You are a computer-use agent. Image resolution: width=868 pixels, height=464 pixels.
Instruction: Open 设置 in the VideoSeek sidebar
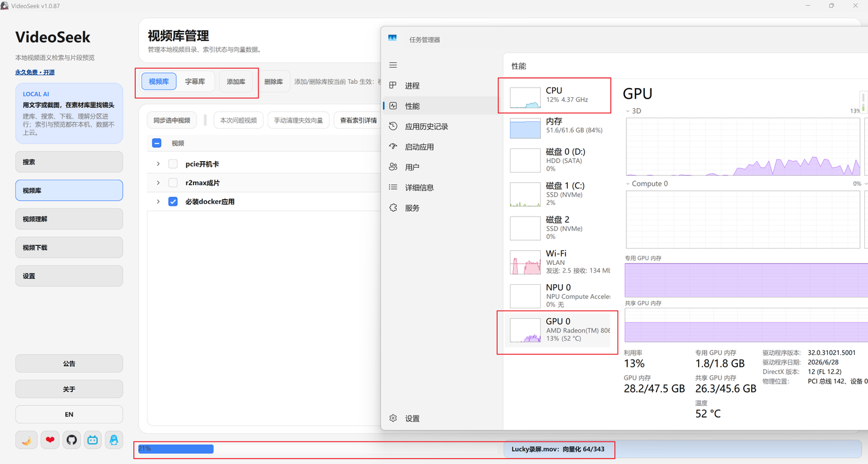tap(69, 276)
